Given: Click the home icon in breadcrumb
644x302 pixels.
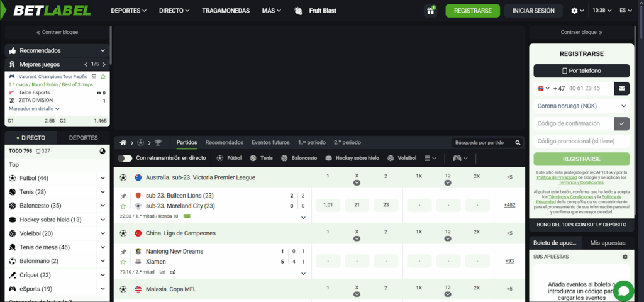Looking at the screenshot, I should [x=123, y=143].
